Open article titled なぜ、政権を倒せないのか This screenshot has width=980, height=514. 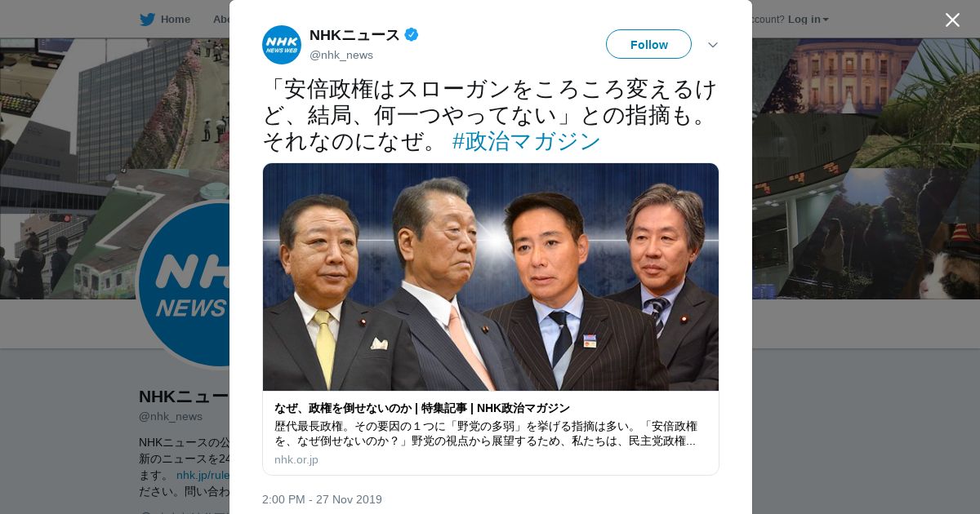coord(422,408)
